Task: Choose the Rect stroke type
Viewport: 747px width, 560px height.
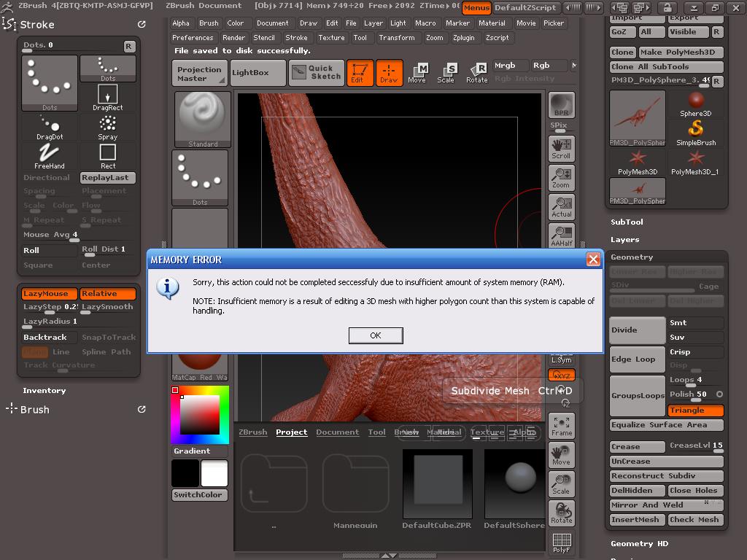Action: pyautogui.click(x=108, y=156)
